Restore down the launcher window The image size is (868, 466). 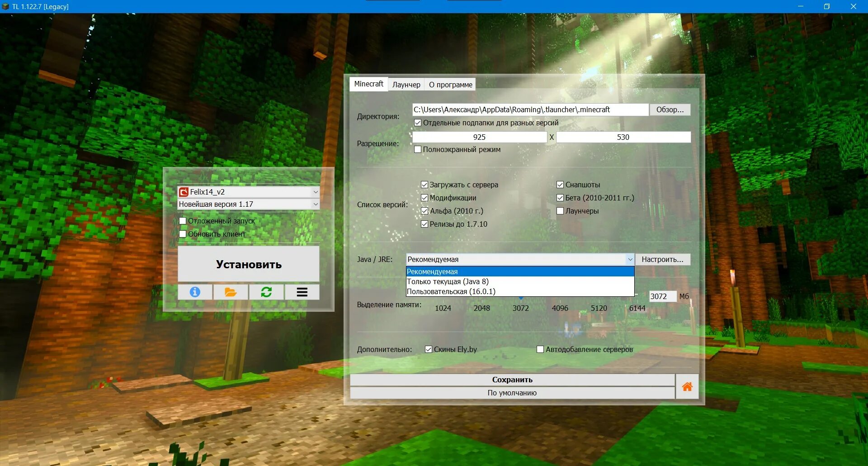[x=827, y=6]
